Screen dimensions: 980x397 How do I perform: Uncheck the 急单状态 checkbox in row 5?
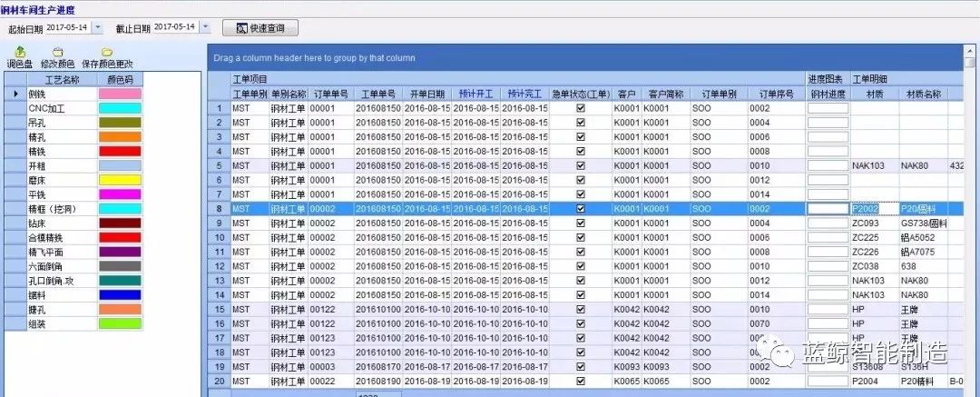tap(581, 166)
